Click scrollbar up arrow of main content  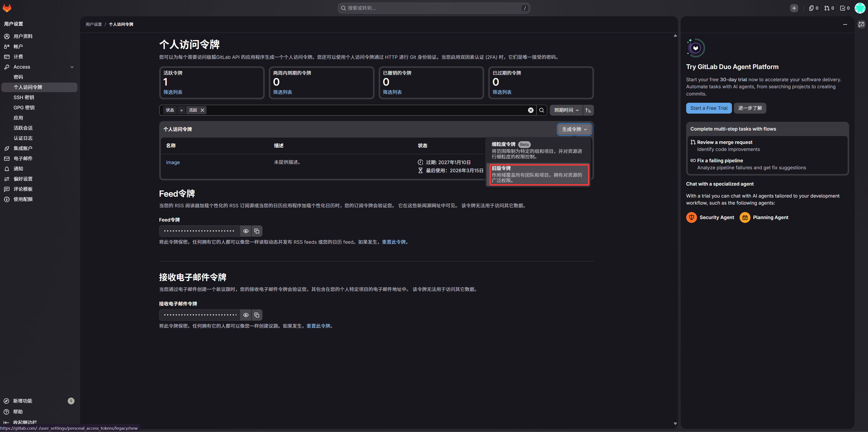click(x=675, y=35)
